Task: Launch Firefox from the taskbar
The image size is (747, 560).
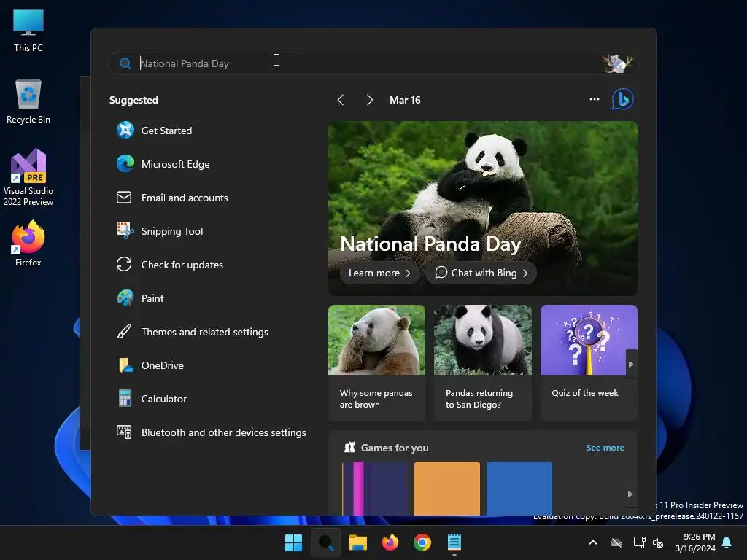Action: click(390, 542)
